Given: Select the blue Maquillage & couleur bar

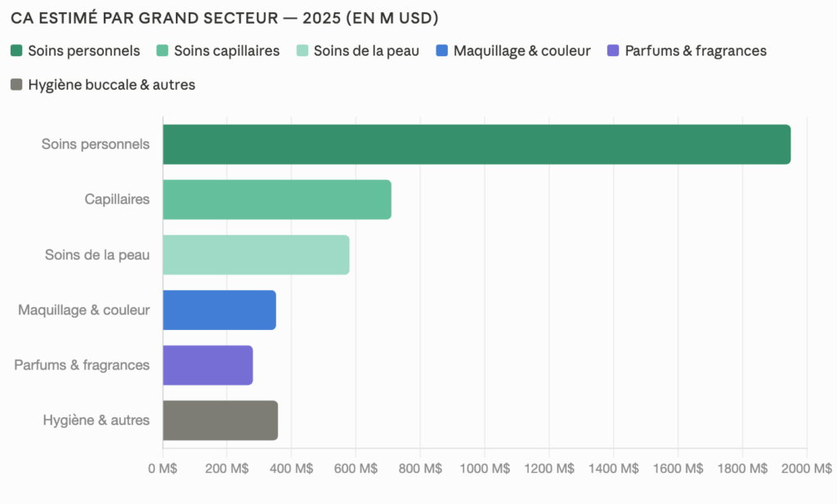Looking at the screenshot, I should [219, 310].
